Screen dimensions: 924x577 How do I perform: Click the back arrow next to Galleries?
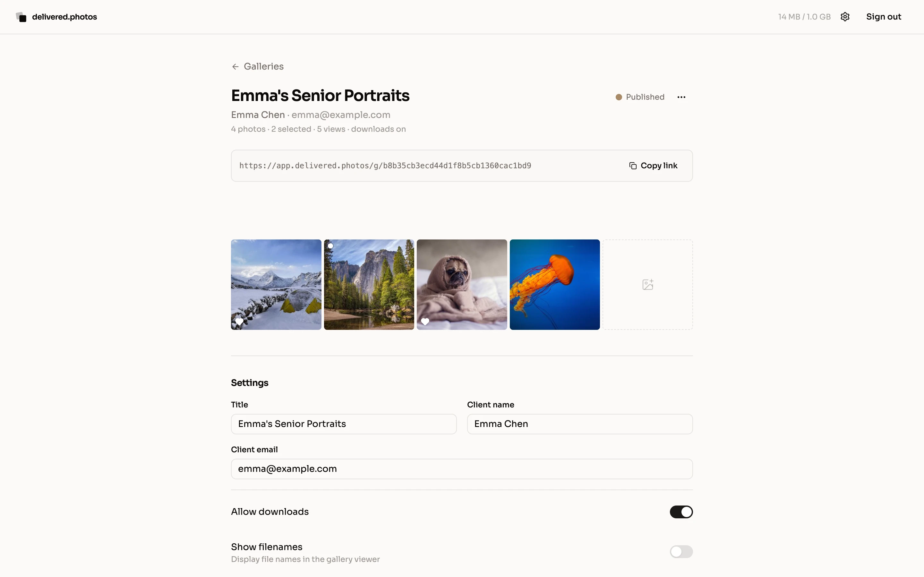click(x=235, y=66)
